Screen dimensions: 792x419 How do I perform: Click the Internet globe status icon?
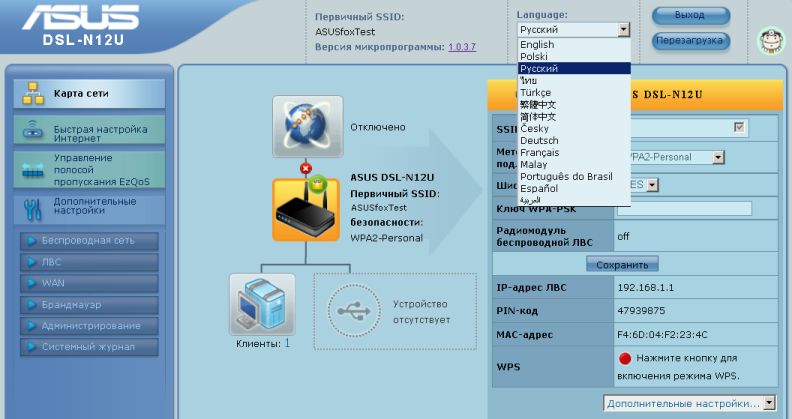coord(308,126)
